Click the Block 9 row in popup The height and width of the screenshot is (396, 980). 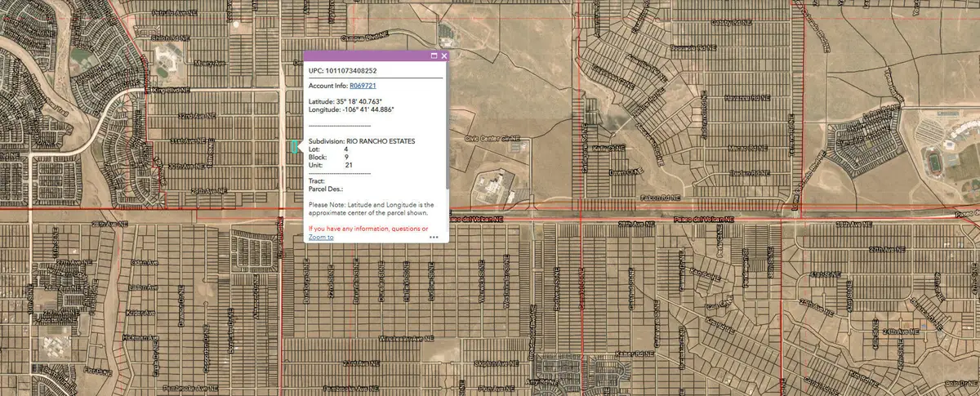point(330,157)
